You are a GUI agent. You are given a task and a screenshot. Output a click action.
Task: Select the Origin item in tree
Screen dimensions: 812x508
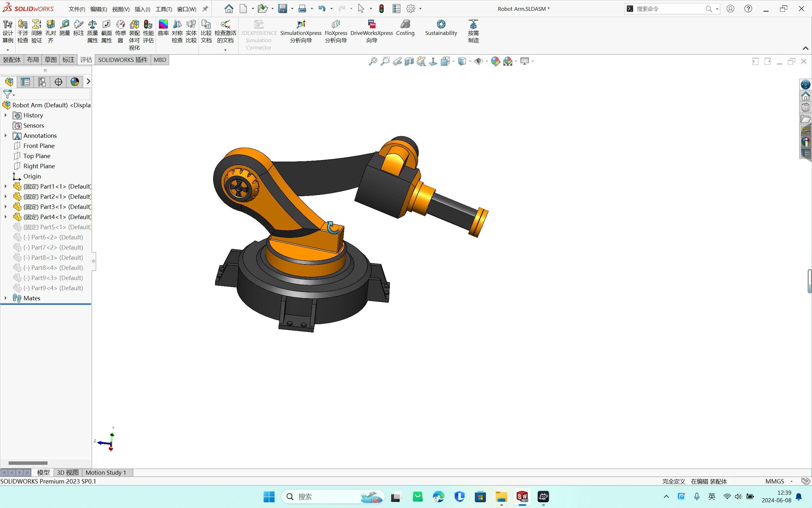(x=32, y=176)
